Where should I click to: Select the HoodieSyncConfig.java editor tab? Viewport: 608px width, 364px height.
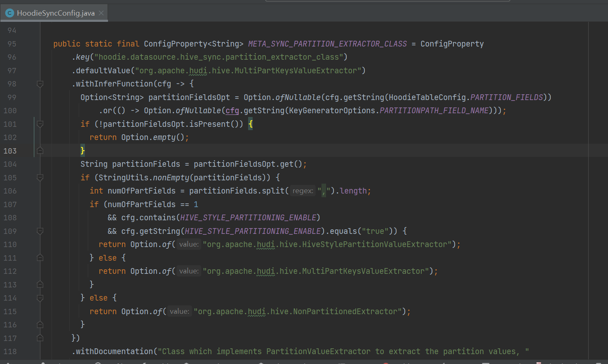tap(54, 13)
